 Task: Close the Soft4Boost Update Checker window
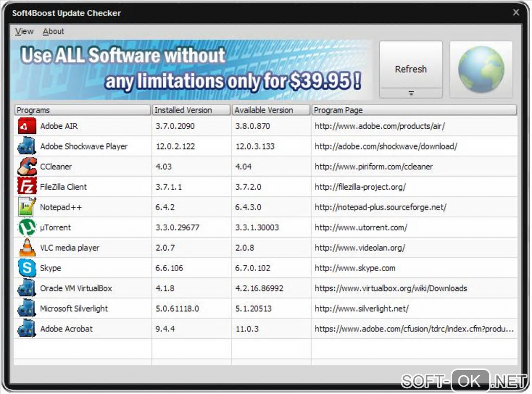click(516, 13)
